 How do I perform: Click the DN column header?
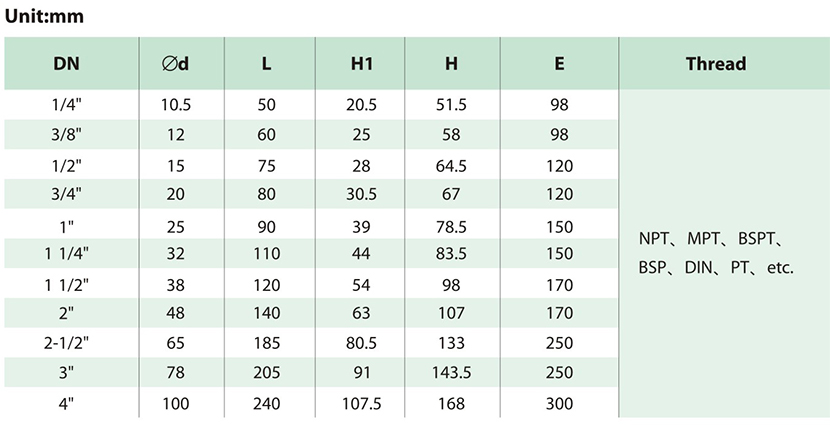coord(66,63)
